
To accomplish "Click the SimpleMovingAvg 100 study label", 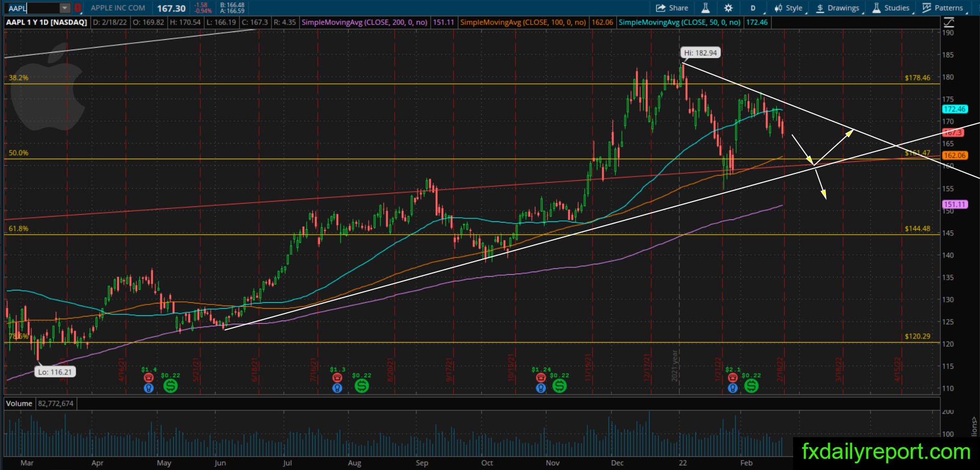I will pos(523,22).
